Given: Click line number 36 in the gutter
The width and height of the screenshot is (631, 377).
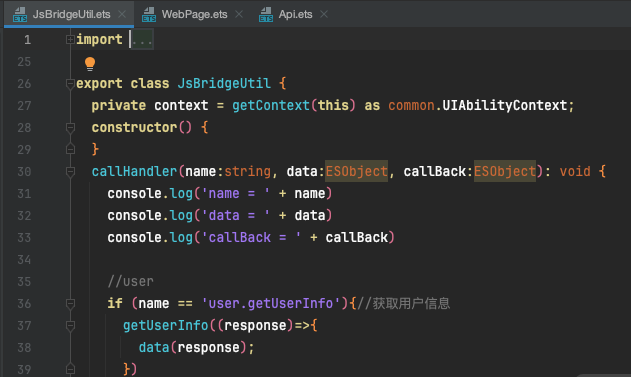Looking at the screenshot, I should click(x=24, y=303).
